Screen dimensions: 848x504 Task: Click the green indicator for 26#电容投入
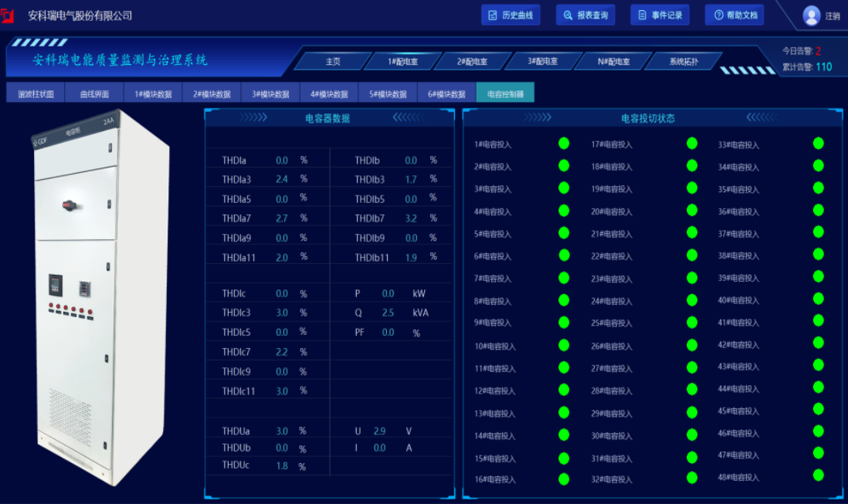[x=692, y=345]
